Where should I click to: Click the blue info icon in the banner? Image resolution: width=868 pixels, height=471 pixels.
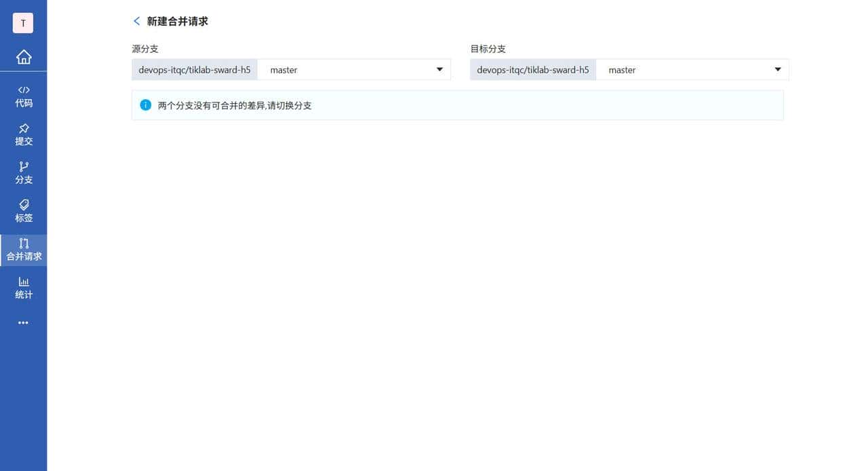click(145, 105)
